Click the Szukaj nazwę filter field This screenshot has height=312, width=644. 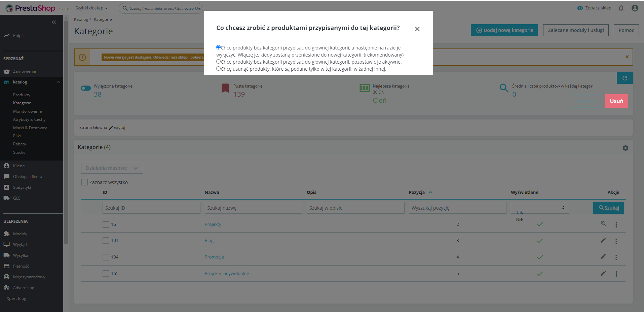(254, 208)
